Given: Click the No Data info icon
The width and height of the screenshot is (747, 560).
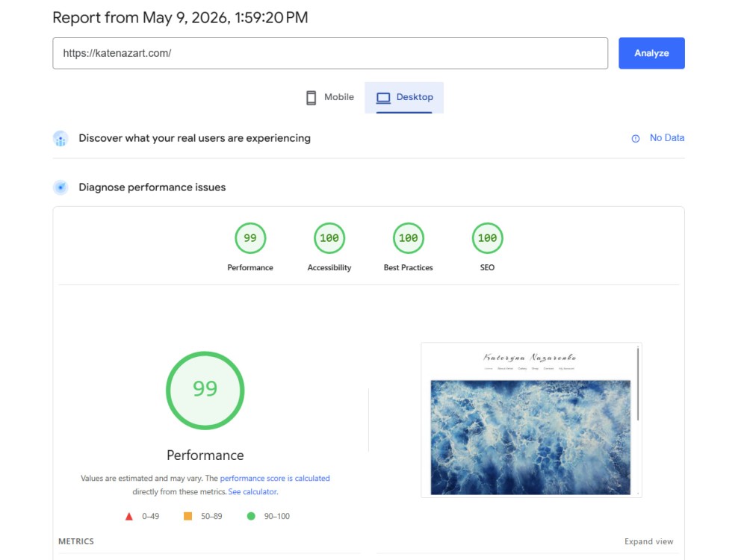Looking at the screenshot, I should tap(636, 139).
